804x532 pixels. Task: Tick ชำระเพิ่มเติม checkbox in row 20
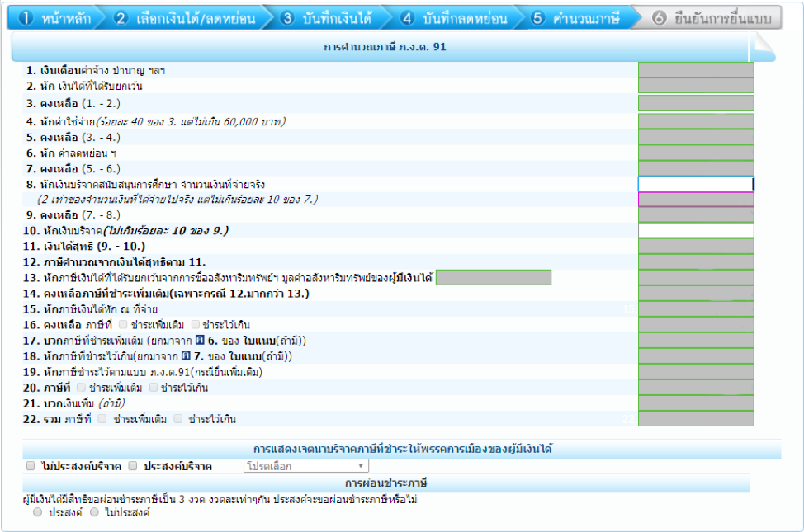tap(81, 388)
